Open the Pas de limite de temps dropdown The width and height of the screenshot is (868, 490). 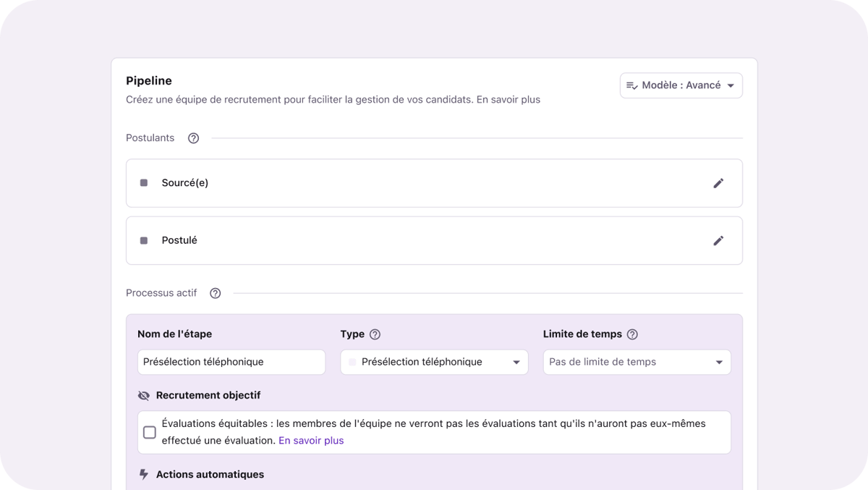pyautogui.click(x=637, y=362)
